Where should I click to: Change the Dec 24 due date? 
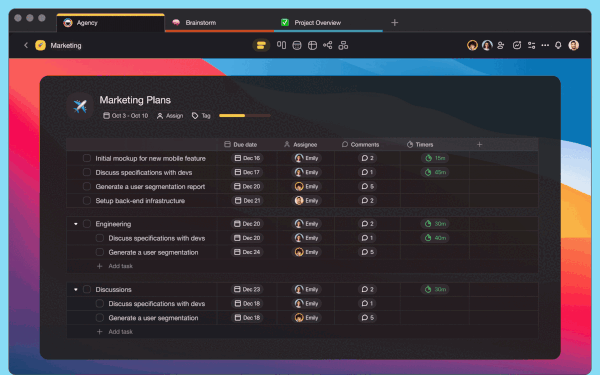[247, 252]
